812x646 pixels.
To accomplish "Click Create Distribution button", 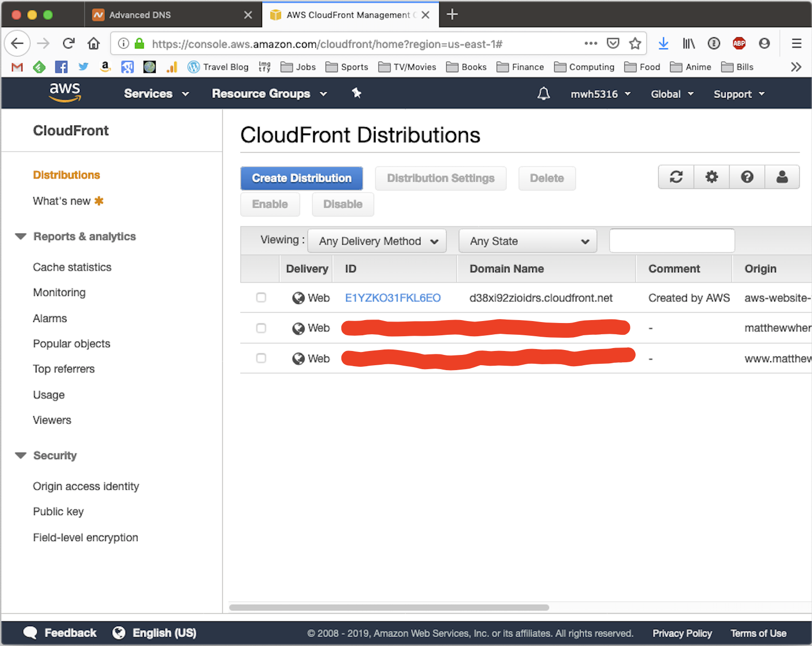I will click(x=301, y=178).
